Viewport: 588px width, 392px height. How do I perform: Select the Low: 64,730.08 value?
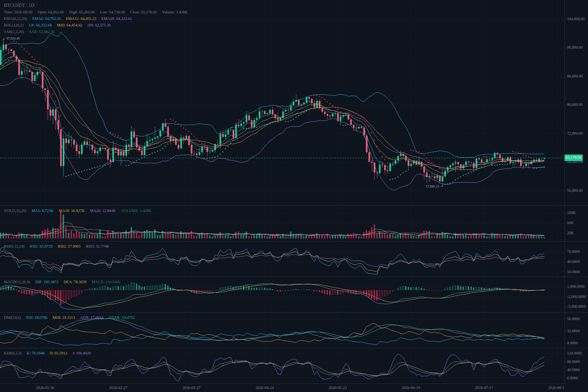click(112, 12)
